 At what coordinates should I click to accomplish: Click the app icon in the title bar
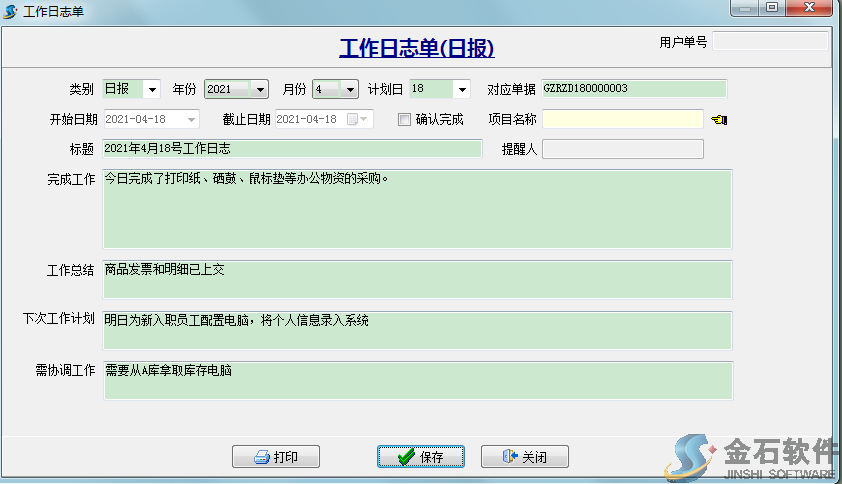pos(11,11)
